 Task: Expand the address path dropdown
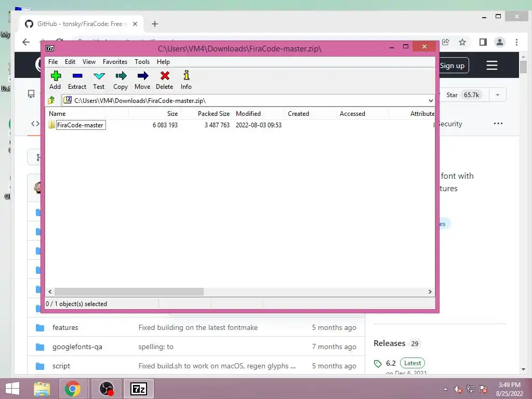(431, 100)
